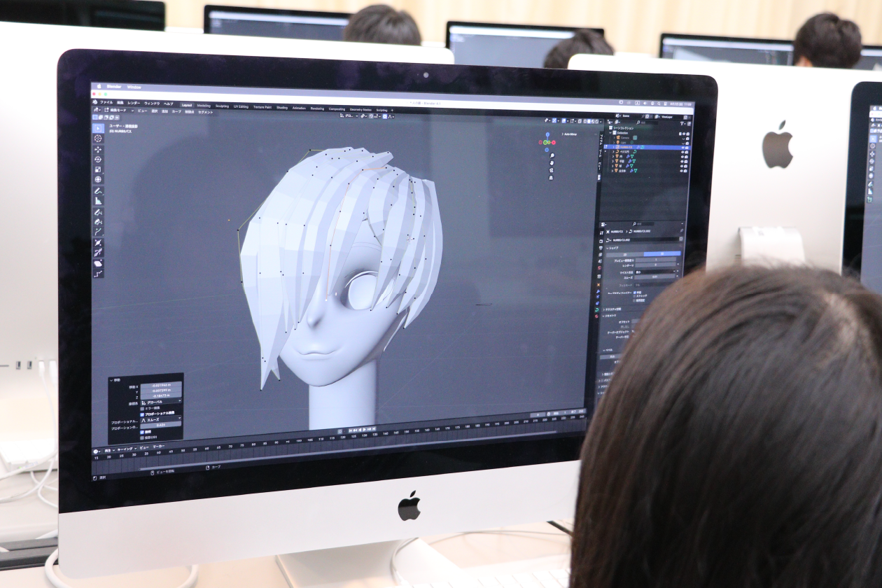This screenshot has width=882, height=588.
Task: Open the ツイスト方法 dropdown in properties
Action: tap(654, 272)
